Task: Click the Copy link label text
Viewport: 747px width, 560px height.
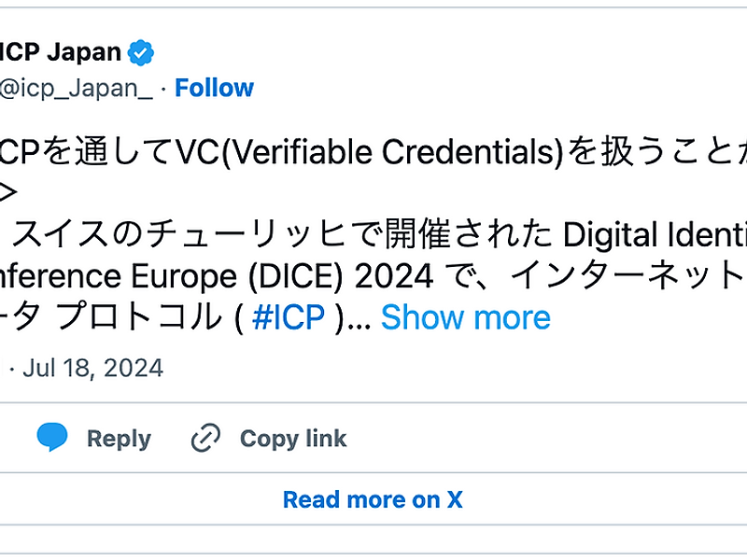Action: point(293,438)
